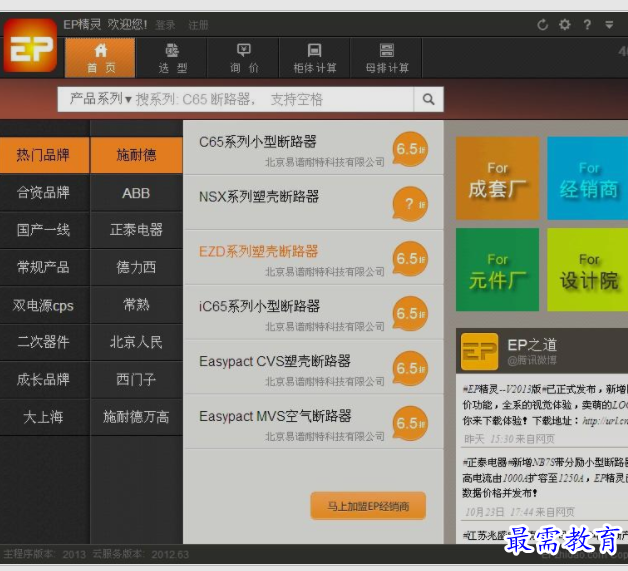Choose the ABB brand
628x571 pixels.
(136, 193)
